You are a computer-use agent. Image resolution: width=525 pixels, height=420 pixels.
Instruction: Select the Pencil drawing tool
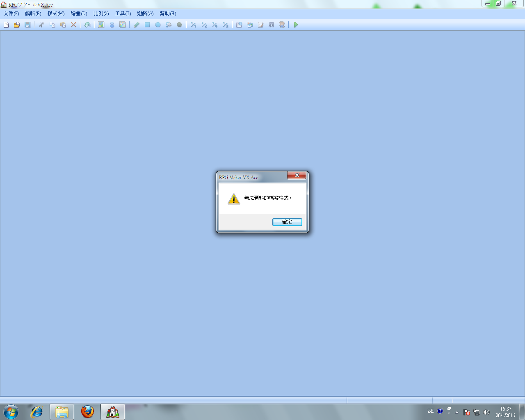(x=137, y=25)
